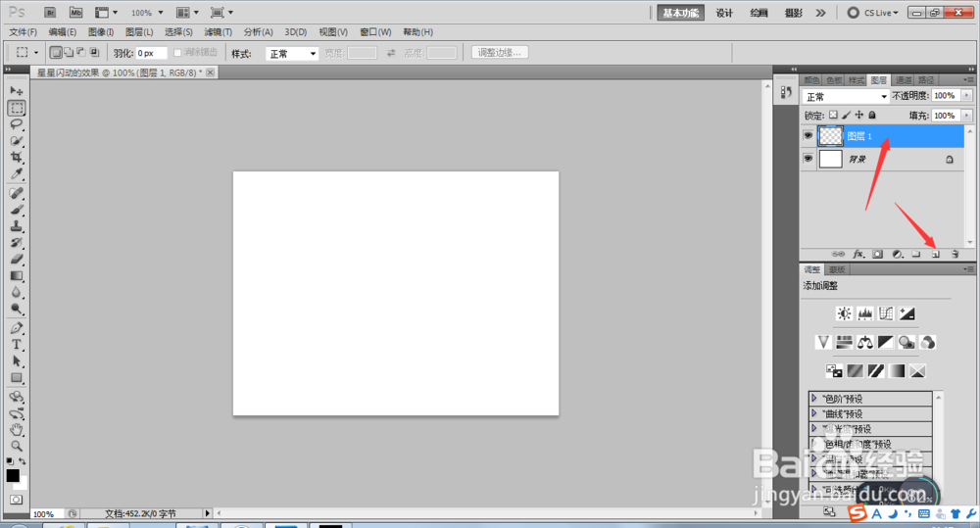Select the Dodge tool
Screen dimensions: 980x528
click(17, 309)
